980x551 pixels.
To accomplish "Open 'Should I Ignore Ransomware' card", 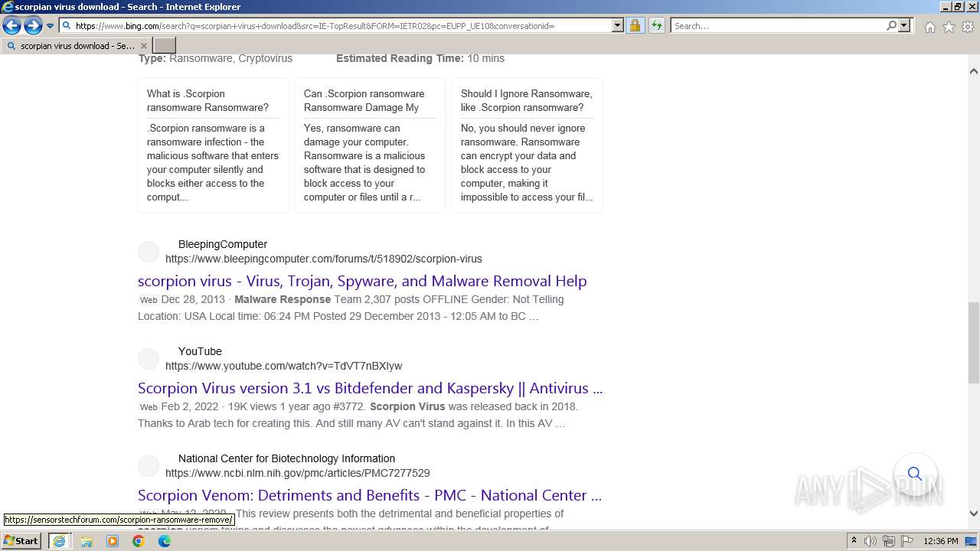I will (527, 145).
